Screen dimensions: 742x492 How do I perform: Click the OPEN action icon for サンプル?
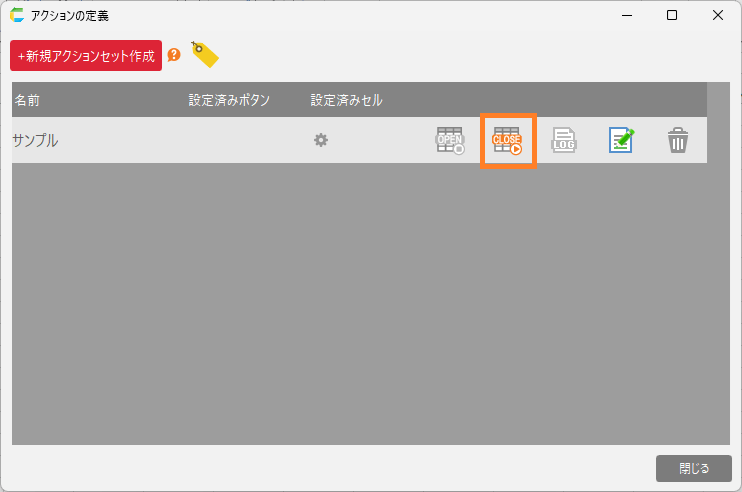click(450, 141)
